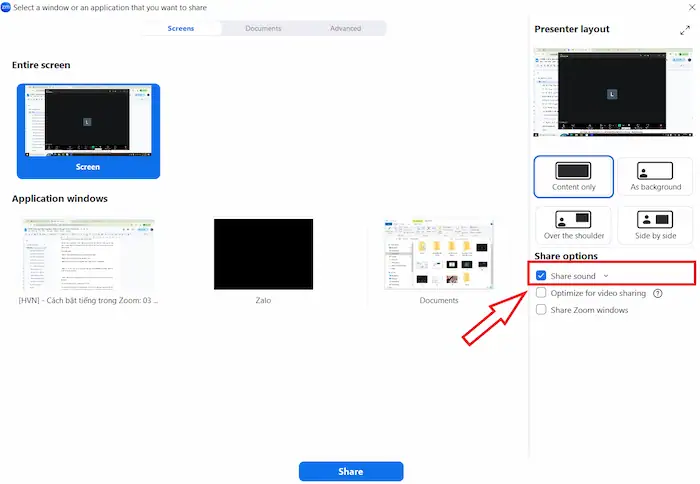Click the Zoom logo in title bar
Screen dimensions: 700x484
tap(6, 6)
